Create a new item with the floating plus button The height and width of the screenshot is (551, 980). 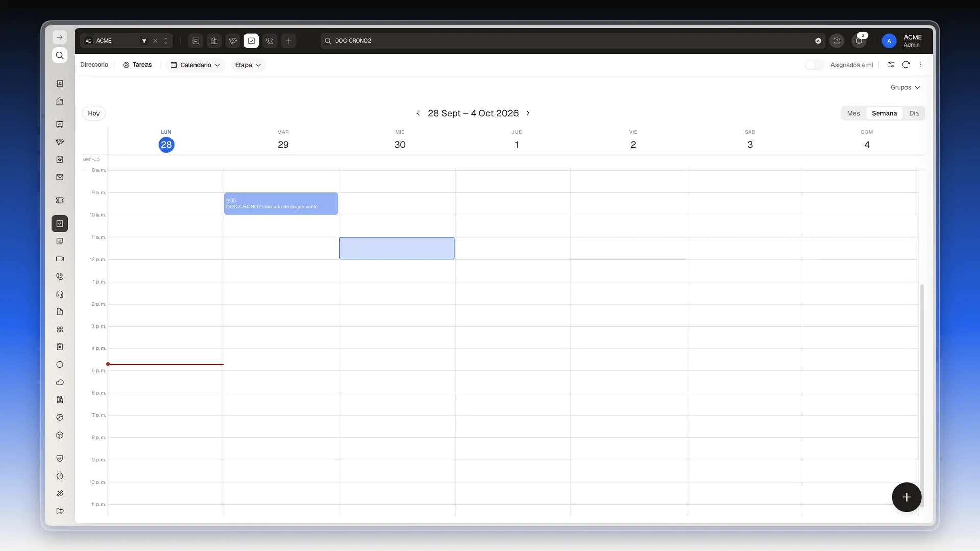906,497
